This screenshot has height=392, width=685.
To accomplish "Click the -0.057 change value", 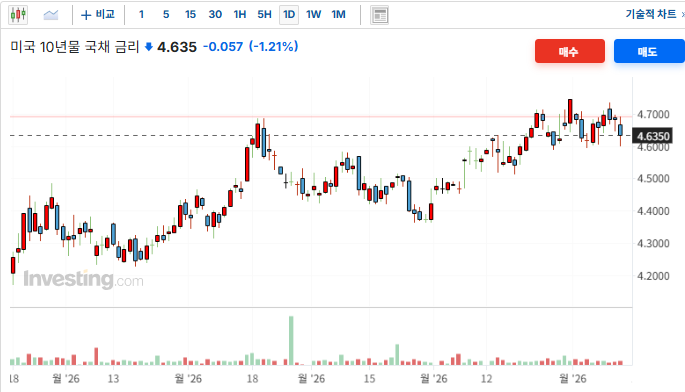I will tap(223, 46).
